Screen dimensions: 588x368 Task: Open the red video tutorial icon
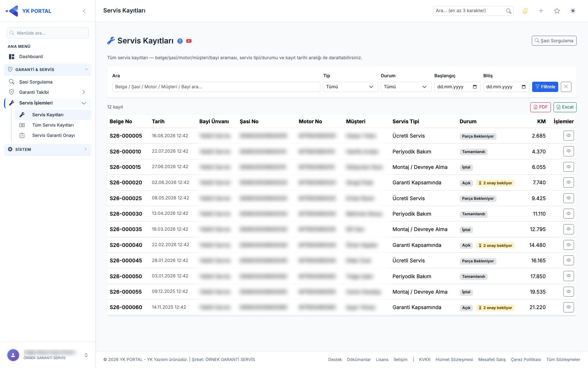(189, 41)
